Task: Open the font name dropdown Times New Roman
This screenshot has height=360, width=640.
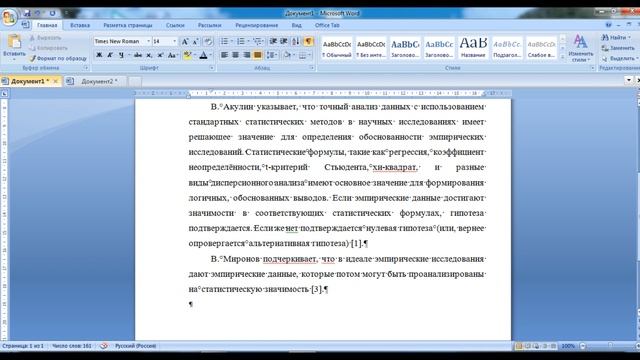Action: coord(148,41)
